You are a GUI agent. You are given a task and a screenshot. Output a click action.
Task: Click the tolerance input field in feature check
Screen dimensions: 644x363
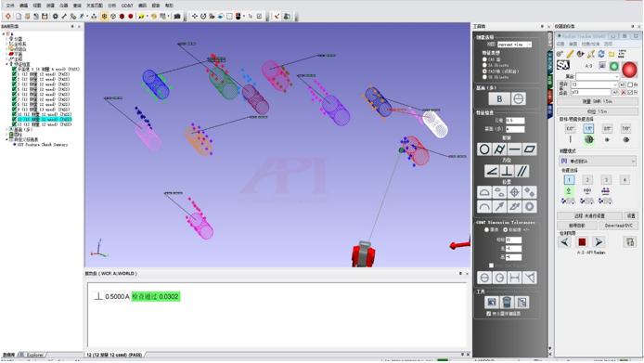pyautogui.click(x=515, y=121)
